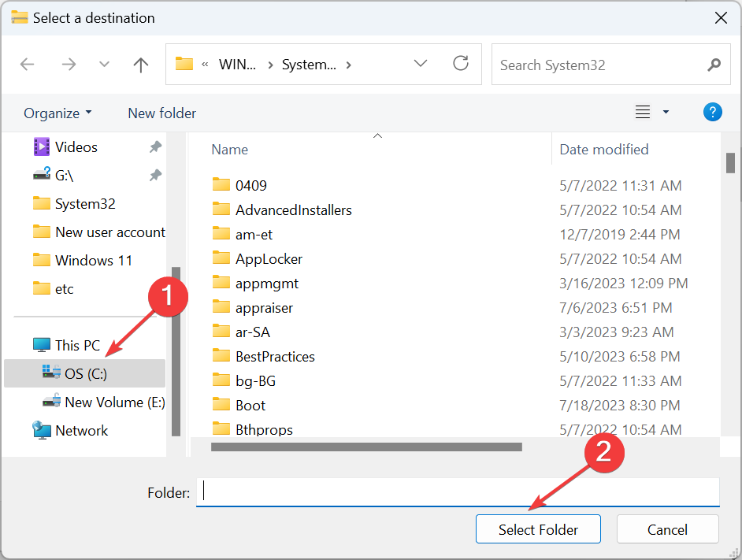Click the search magnifier in Search System32

tap(713, 64)
